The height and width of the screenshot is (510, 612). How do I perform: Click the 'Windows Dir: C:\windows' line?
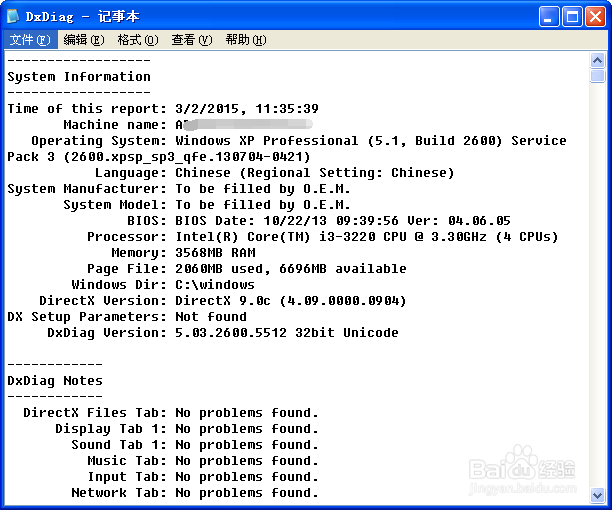pos(163,284)
